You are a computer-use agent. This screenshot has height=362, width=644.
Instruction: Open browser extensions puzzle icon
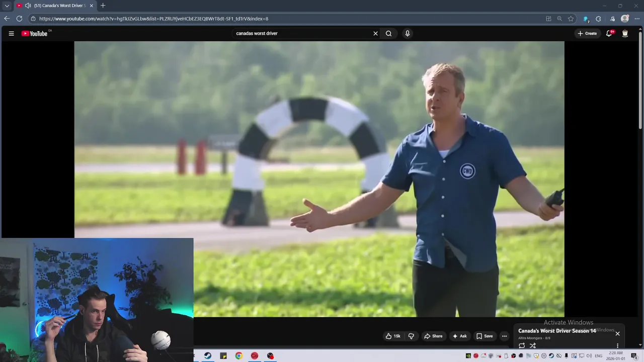[x=598, y=19]
